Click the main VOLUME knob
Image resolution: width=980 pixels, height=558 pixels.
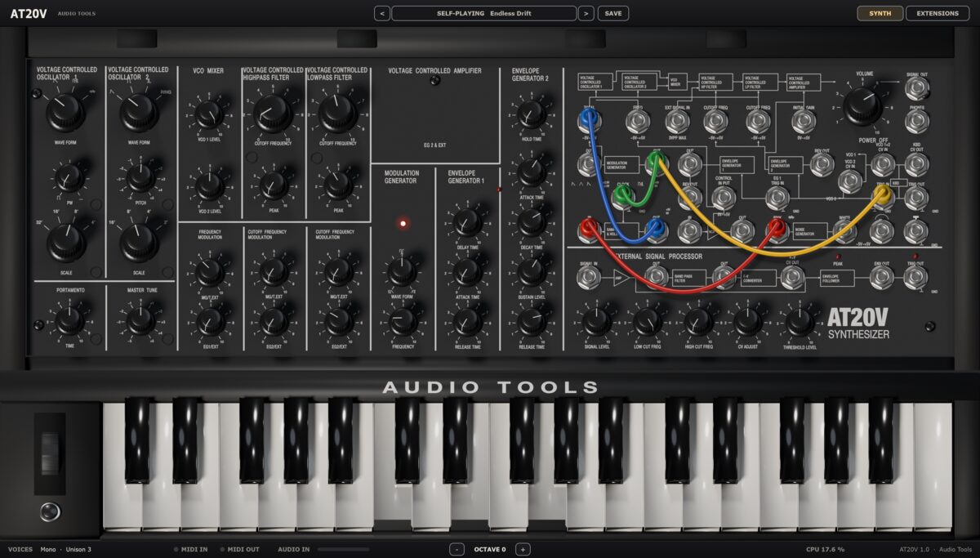tap(863, 106)
